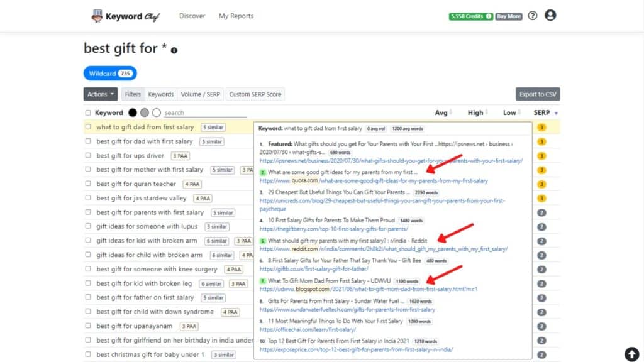Open the user profile account icon
The width and height of the screenshot is (644, 362).
[x=550, y=16]
